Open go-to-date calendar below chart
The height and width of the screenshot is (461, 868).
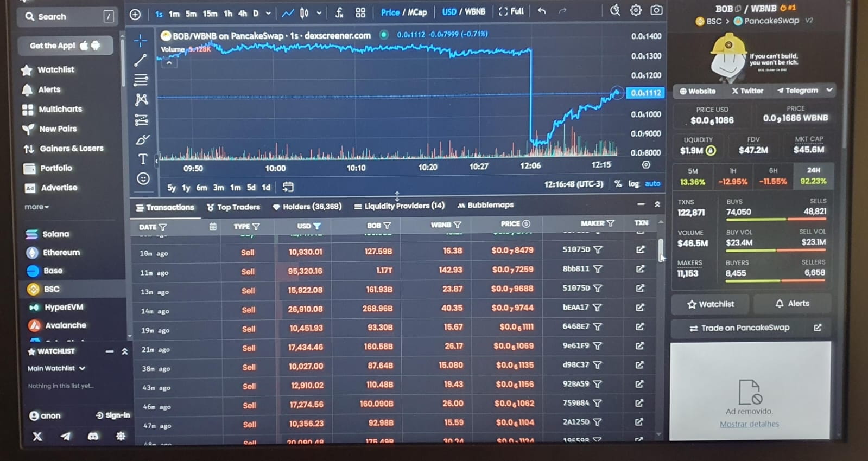[288, 187]
